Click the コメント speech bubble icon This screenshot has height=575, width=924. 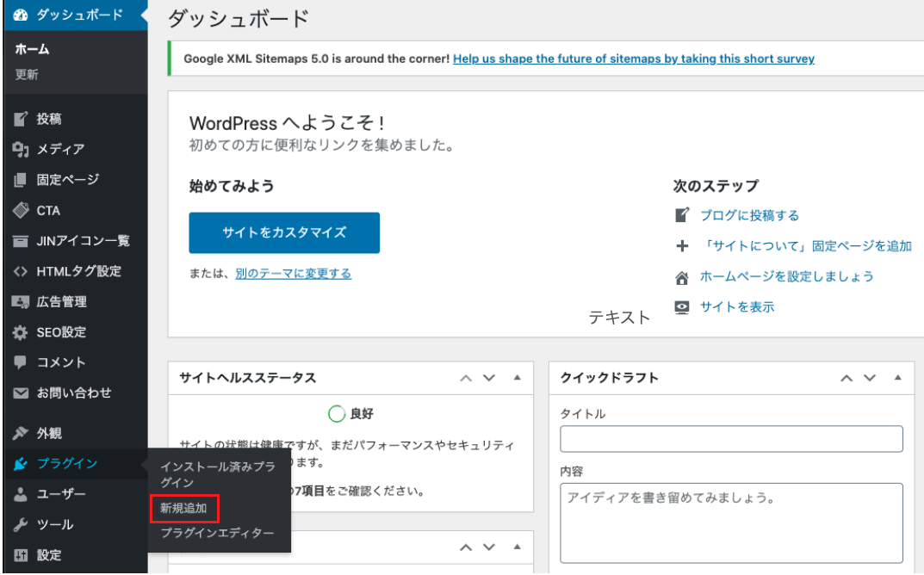click(x=21, y=362)
